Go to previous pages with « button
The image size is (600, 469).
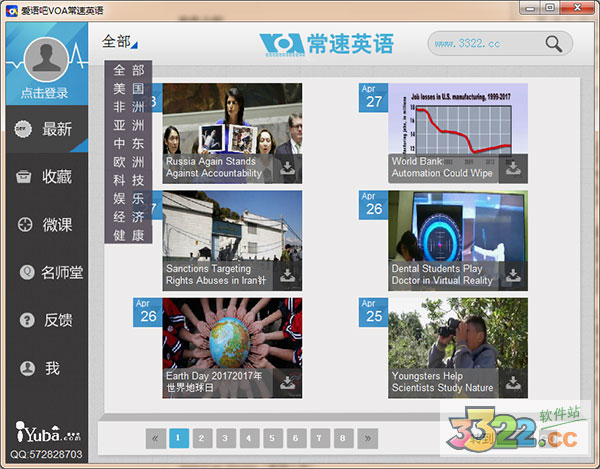(155, 438)
